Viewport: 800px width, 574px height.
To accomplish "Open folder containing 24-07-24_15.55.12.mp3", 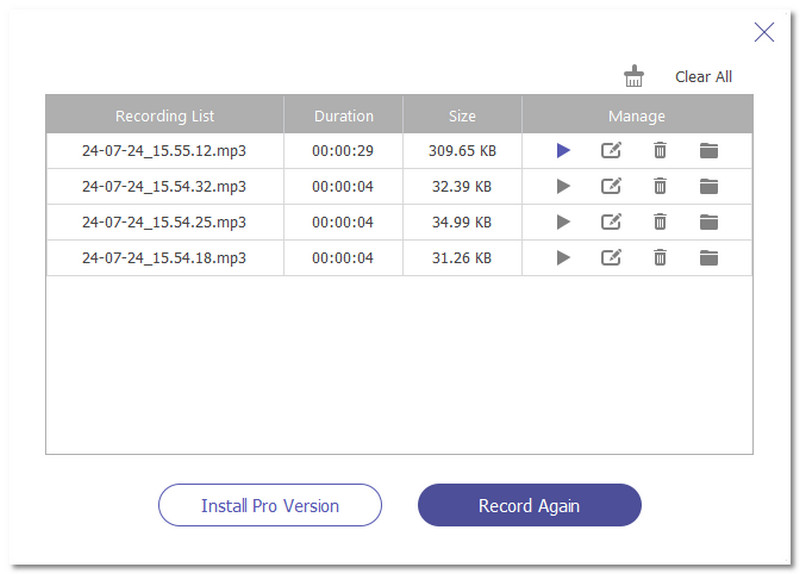I will [x=709, y=151].
